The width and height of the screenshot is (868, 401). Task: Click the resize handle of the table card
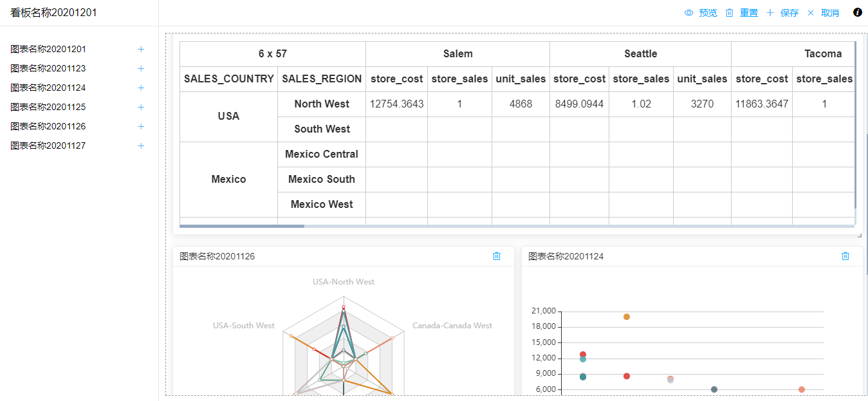860,235
